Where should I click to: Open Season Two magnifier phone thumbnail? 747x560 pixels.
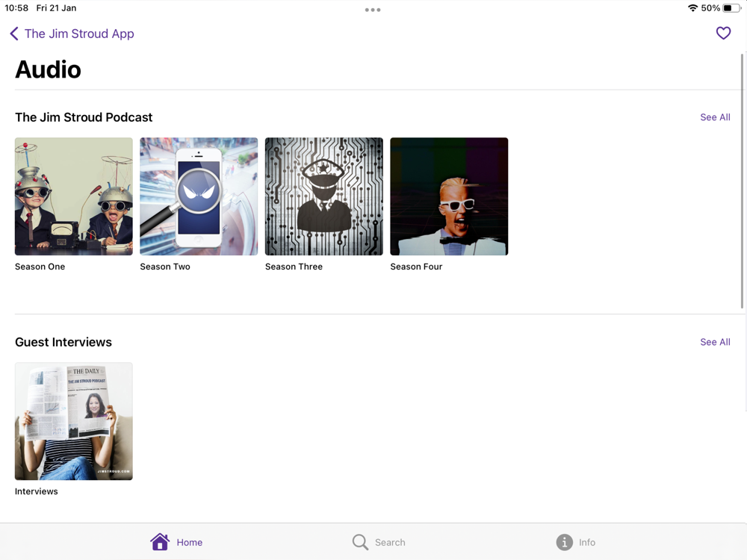pos(199,196)
